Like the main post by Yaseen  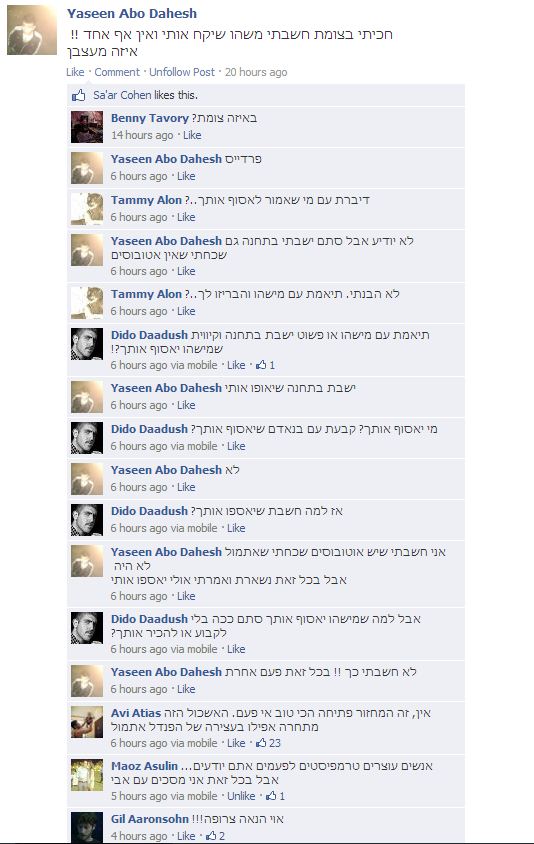[x=75, y=72]
